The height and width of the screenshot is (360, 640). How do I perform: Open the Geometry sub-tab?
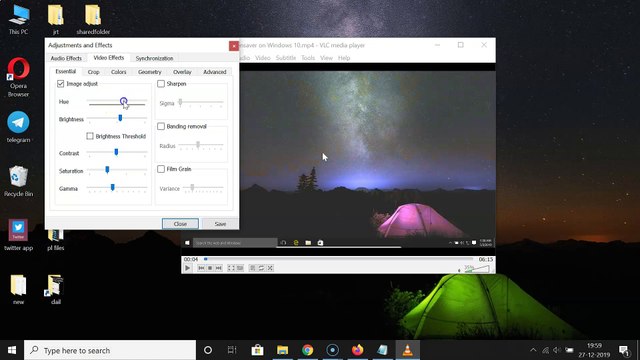[150, 72]
